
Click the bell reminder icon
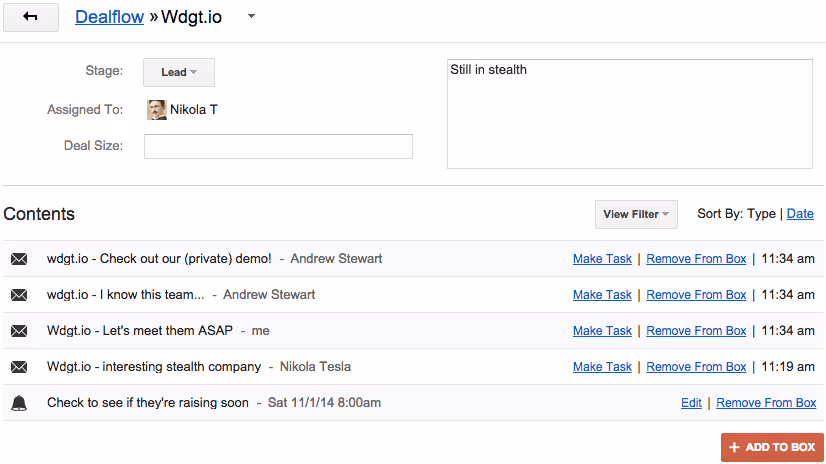click(x=19, y=403)
